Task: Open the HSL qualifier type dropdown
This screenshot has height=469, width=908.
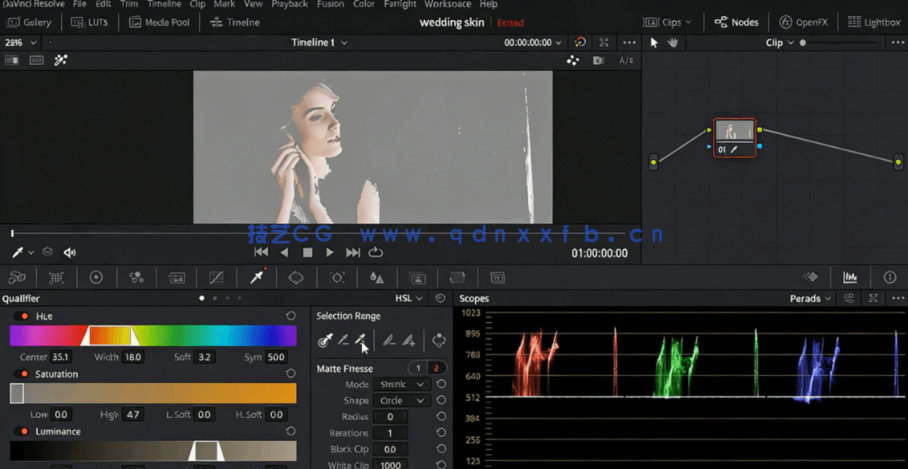Action: [x=409, y=298]
